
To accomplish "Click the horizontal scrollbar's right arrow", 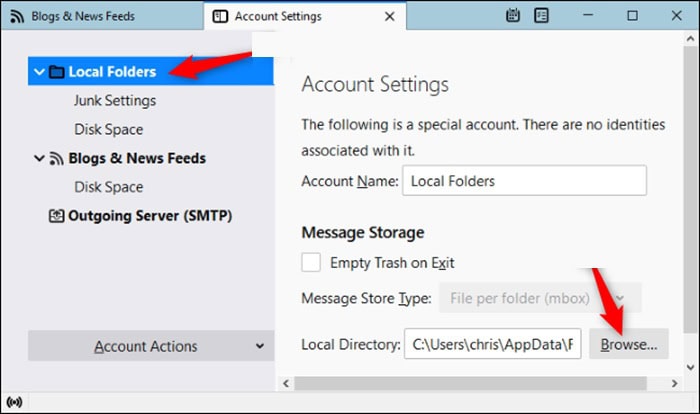I will pos(674,383).
